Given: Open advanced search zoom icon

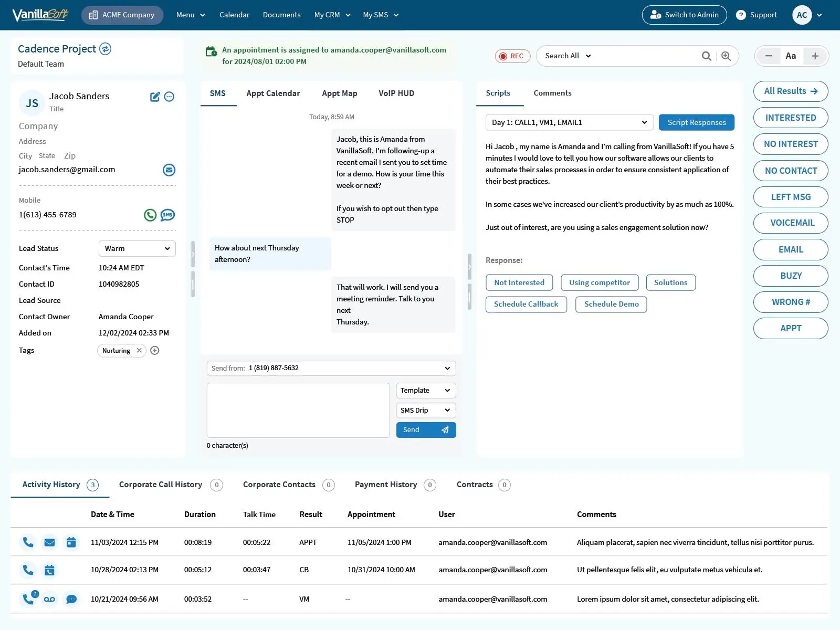Looking at the screenshot, I should click(x=726, y=56).
